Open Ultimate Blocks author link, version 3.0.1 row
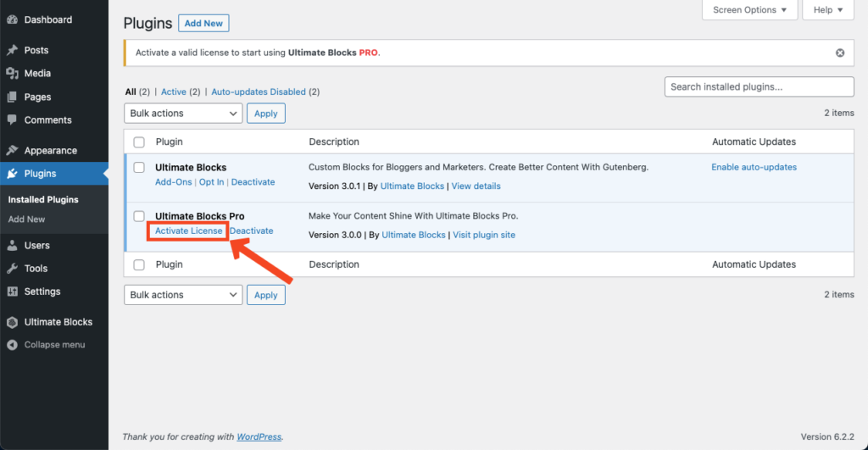868x450 pixels. (412, 186)
